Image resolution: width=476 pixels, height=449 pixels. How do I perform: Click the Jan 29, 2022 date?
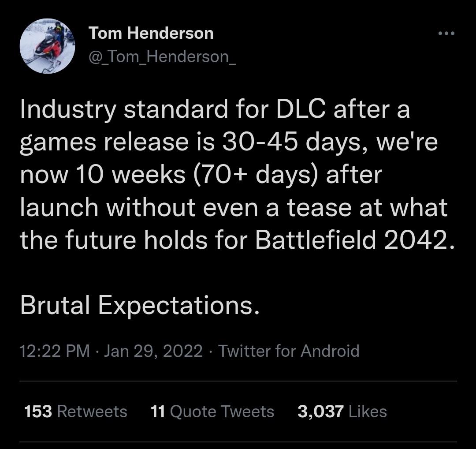[153, 351]
